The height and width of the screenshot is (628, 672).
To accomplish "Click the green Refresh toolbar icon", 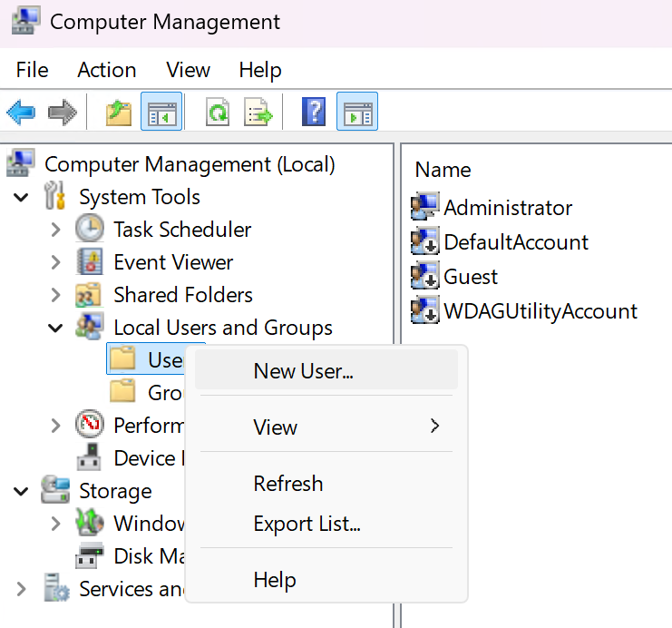I will [218, 113].
